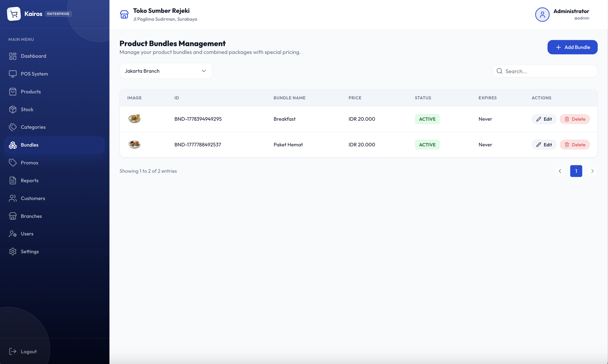
Task: Click the pencil icon in Breakfast row
Action: (539, 119)
